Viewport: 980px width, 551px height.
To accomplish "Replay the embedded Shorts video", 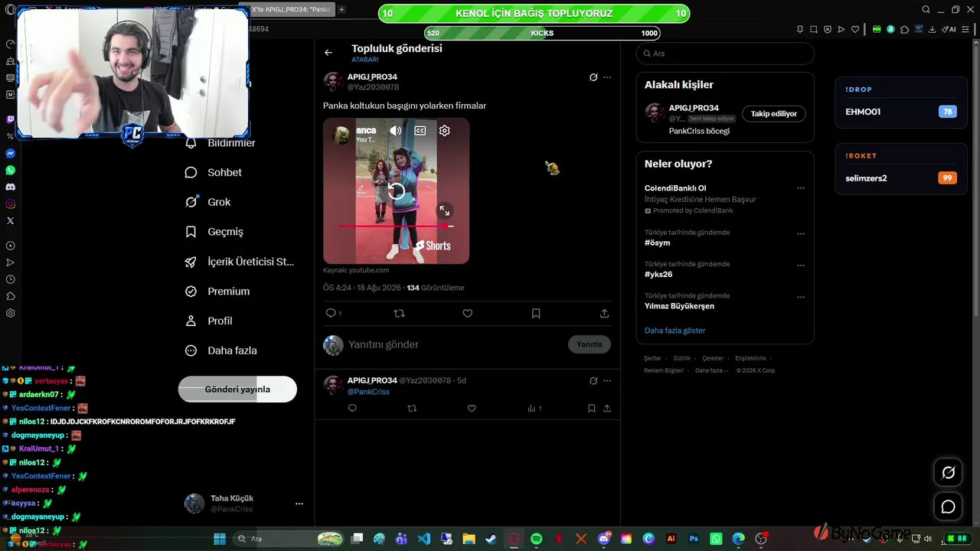I will (x=396, y=191).
